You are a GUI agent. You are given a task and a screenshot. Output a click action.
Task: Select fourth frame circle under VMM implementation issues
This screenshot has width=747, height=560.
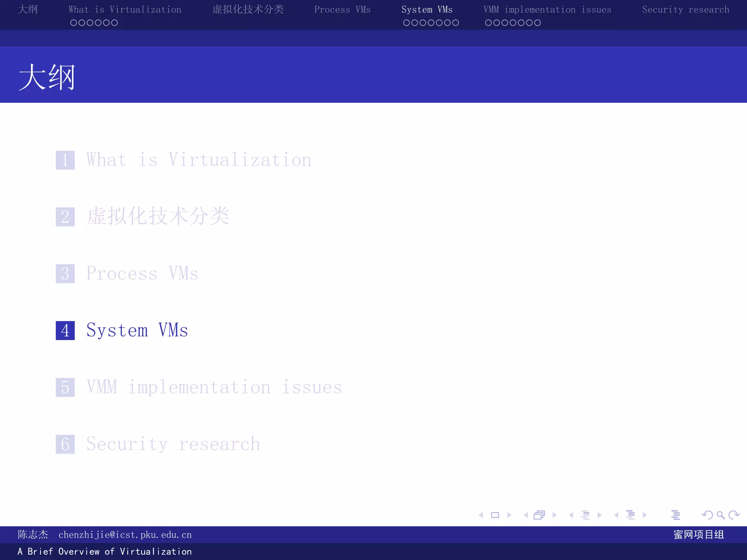[513, 23]
